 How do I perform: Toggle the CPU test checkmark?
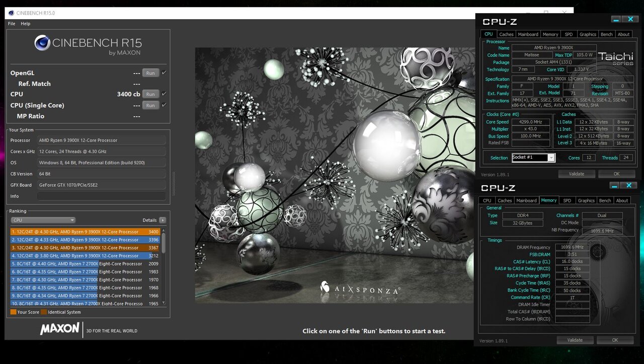(164, 94)
